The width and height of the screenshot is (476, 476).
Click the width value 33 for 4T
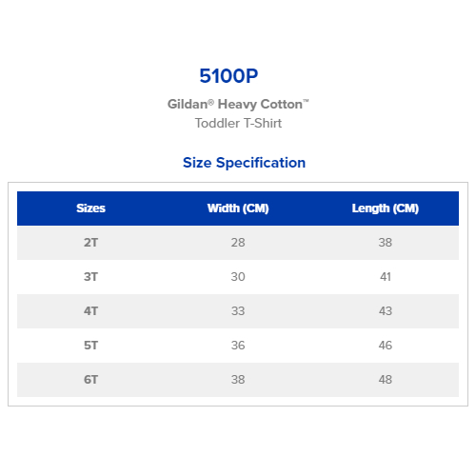click(238, 311)
